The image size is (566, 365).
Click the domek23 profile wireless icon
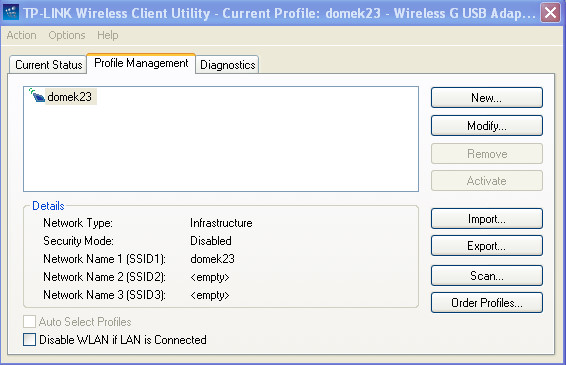[x=37, y=95]
